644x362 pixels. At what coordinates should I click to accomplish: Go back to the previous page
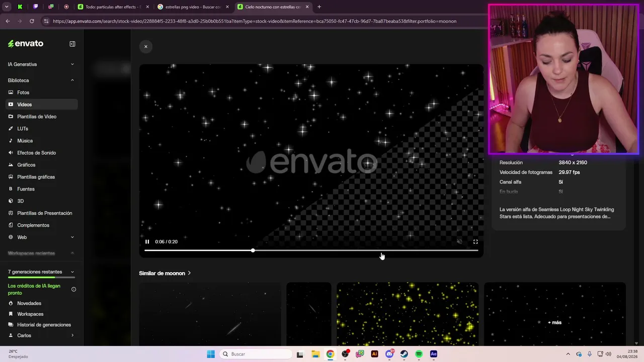pos(8,21)
